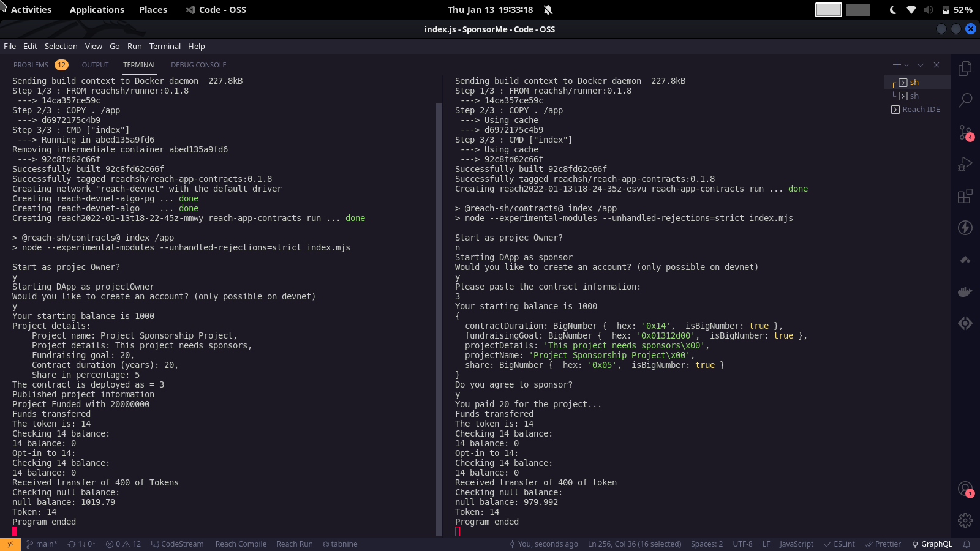Image resolution: width=980 pixels, height=551 pixels.
Task: Open the Explorer view in activity bar
Action: [x=965, y=69]
